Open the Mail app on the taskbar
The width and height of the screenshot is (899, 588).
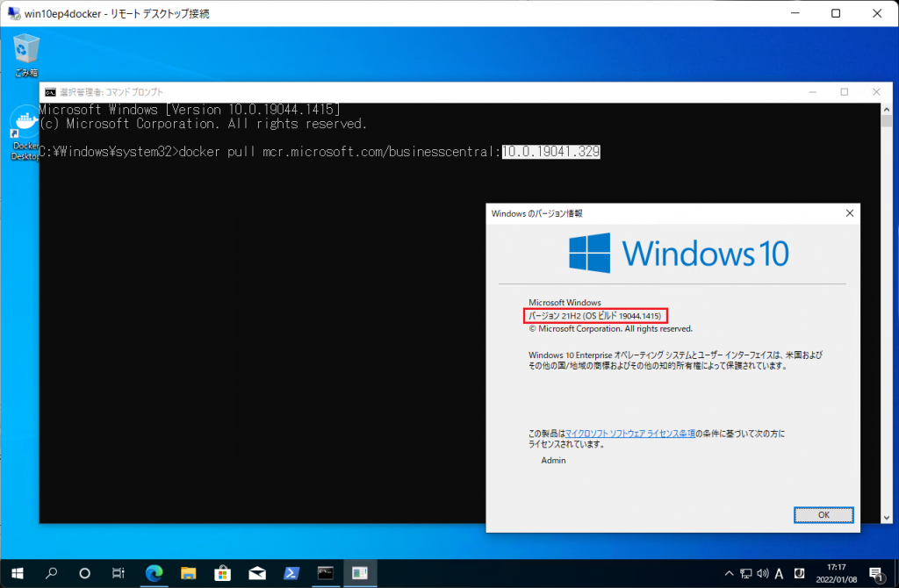pyautogui.click(x=257, y=573)
